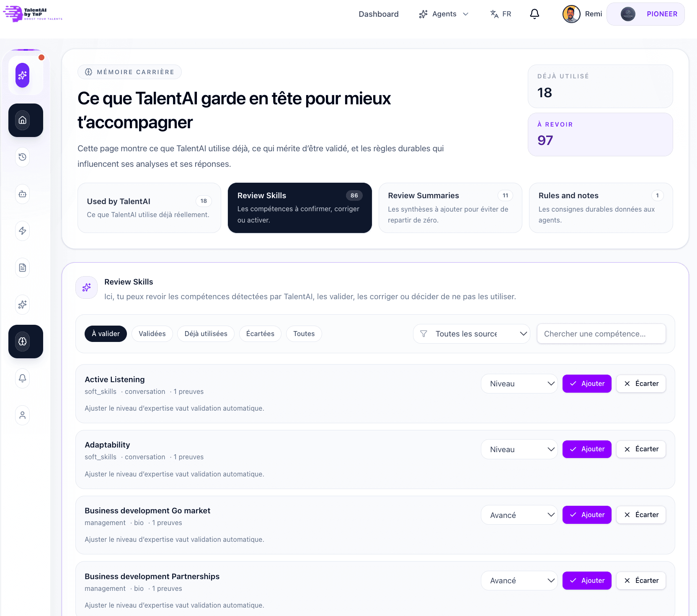Open the notifications bell in the top bar
Viewport: 697px width, 616px height.
pyautogui.click(x=534, y=14)
